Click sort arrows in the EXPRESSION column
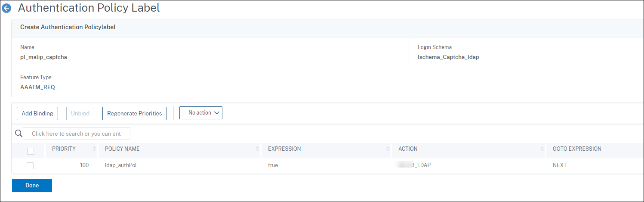The width and height of the screenshot is (644, 202). click(388, 149)
